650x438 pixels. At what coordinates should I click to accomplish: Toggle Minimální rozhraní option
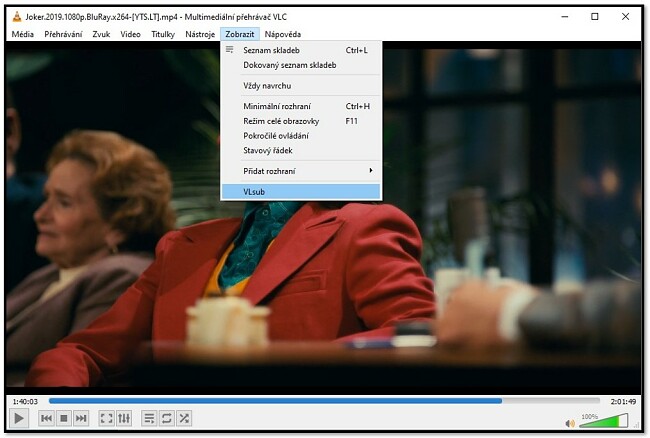(x=301, y=106)
